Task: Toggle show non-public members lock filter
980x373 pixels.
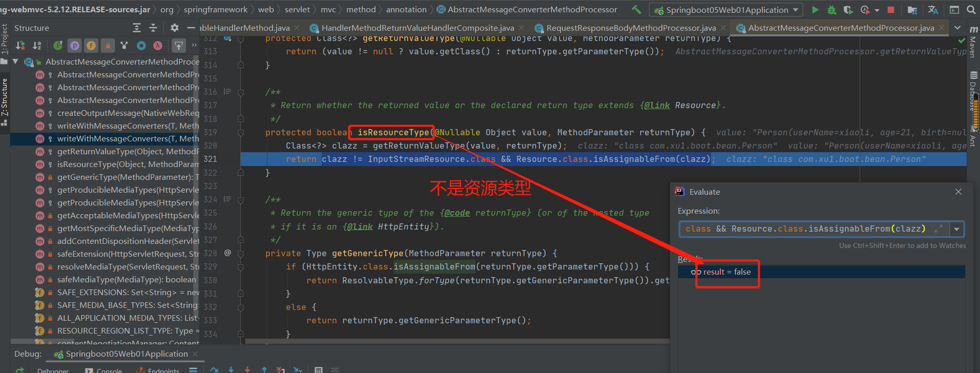Action: [108, 46]
